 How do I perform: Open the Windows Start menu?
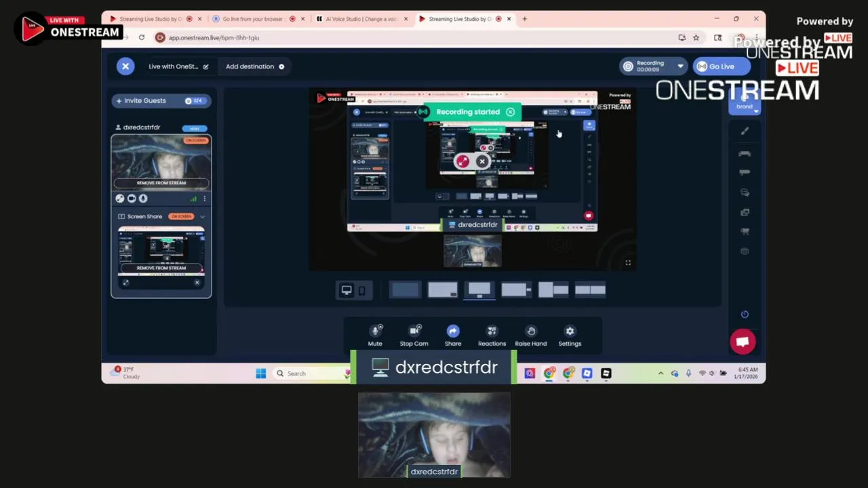point(261,373)
